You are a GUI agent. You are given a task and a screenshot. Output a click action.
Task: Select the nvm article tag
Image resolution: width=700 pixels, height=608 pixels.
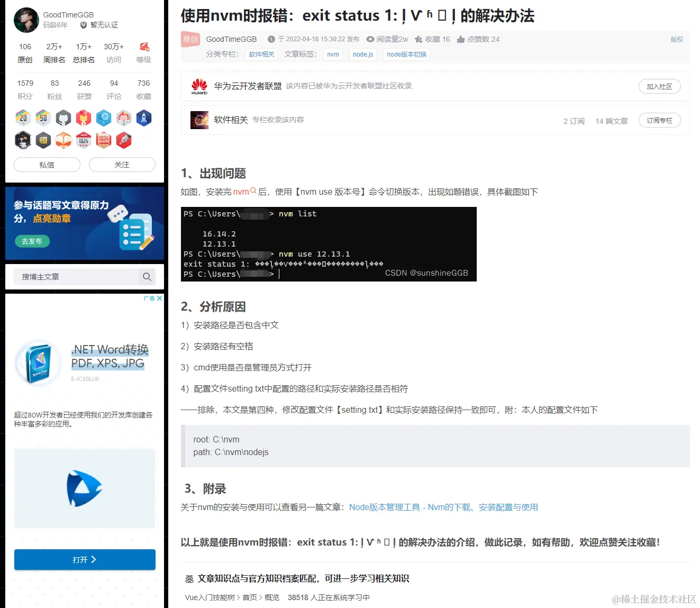pyautogui.click(x=333, y=55)
